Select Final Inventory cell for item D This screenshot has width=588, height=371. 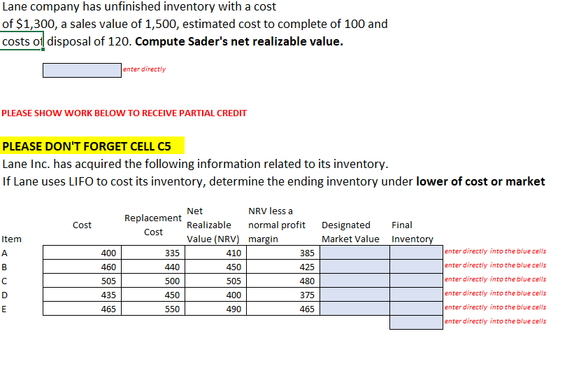point(416,295)
